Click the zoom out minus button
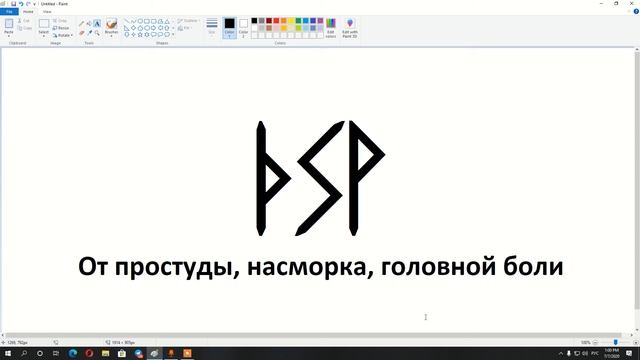Image resolution: width=640 pixels, height=360 pixels. pyautogui.click(x=595, y=342)
